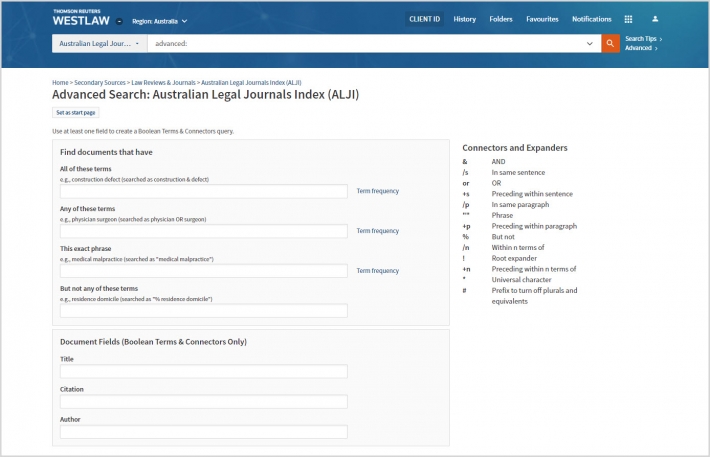Open the History menu
This screenshot has height=457, width=710.
point(465,19)
